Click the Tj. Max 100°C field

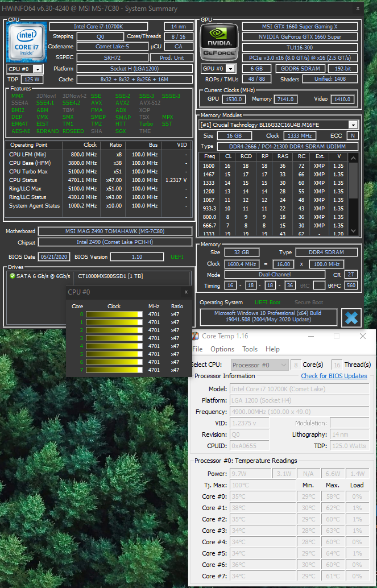tap(263, 485)
